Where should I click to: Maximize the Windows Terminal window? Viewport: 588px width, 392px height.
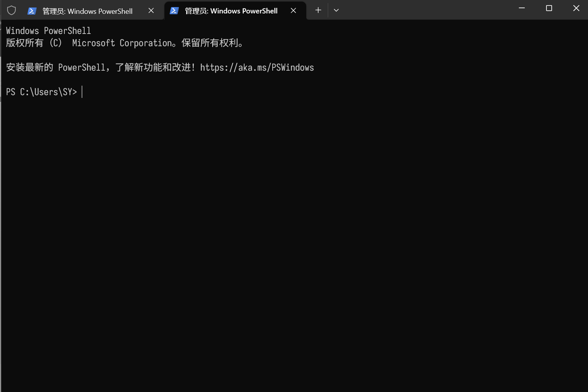549,8
